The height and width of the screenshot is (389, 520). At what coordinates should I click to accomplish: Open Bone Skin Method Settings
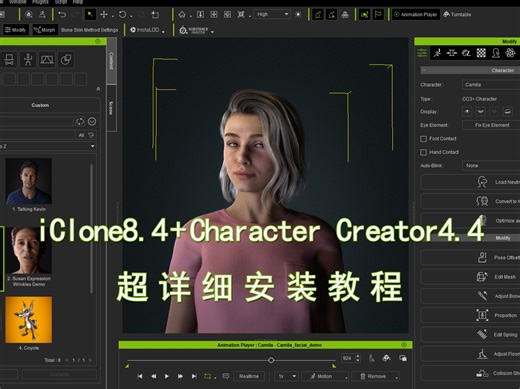pos(90,30)
